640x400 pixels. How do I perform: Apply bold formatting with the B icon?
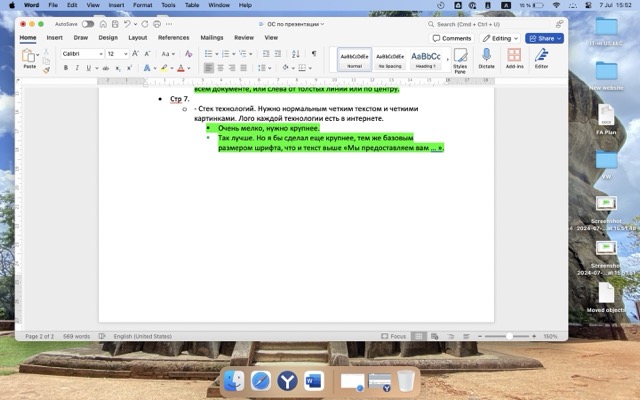66,68
